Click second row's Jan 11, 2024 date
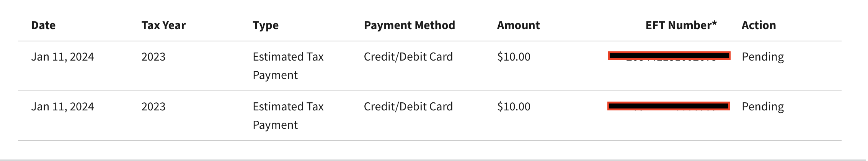Screen dimensions: 868x161 [62, 107]
